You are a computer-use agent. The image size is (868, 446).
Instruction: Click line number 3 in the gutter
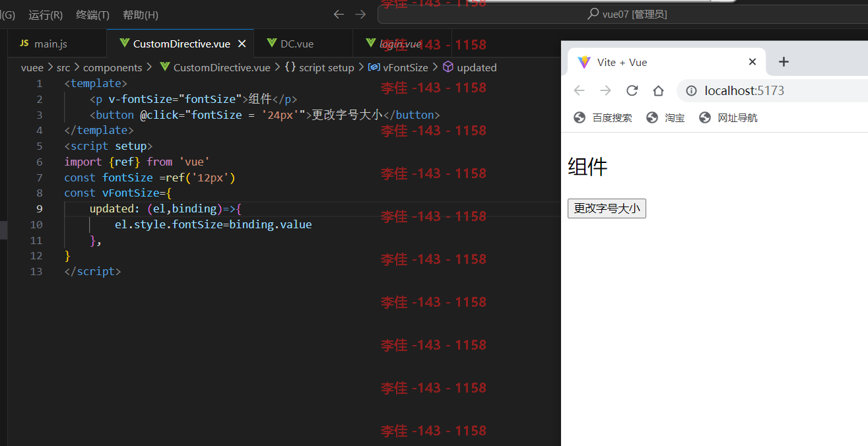pyautogui.click(x=40, y=115)
